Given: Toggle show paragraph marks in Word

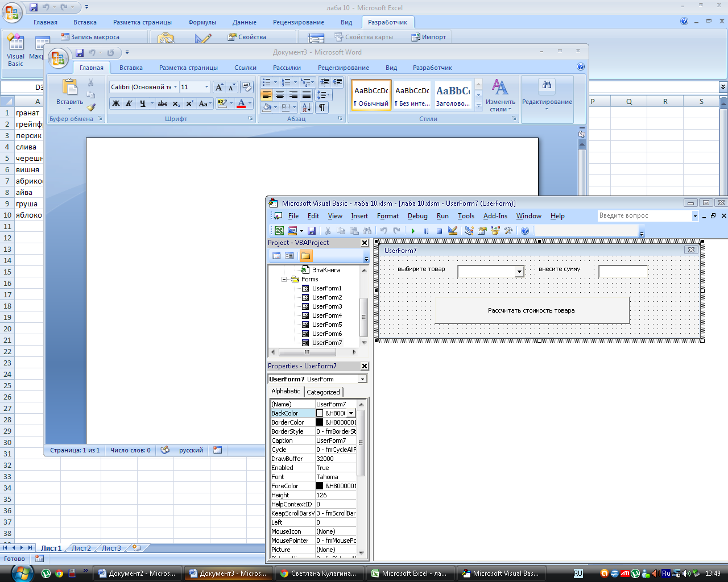Looking at the screenshot, I should 322,107.
